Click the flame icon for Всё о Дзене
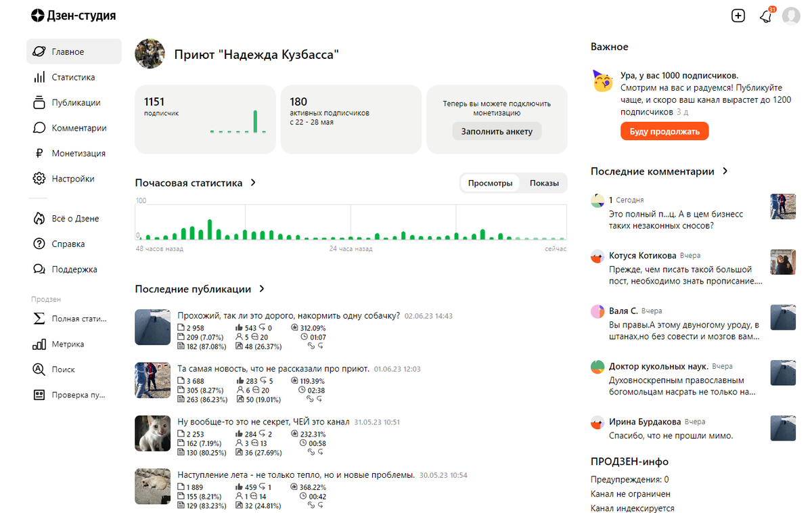The image size is (812, 513). pos(39,219)
